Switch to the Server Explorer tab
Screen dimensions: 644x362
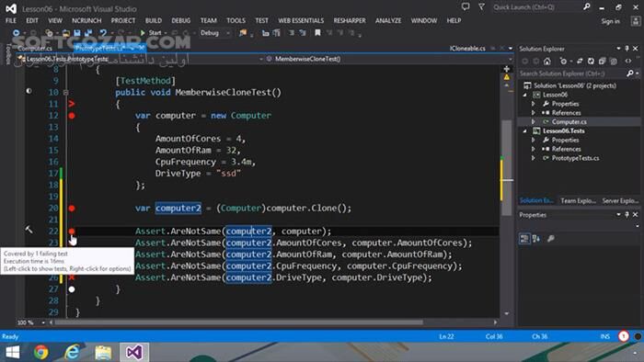click(x=620, y=200)
